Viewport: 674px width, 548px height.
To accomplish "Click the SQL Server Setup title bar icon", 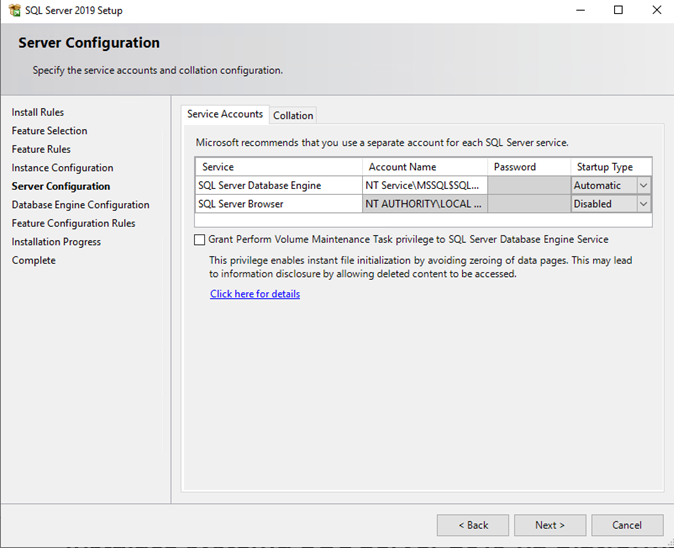I will click(x=15, y=10).
